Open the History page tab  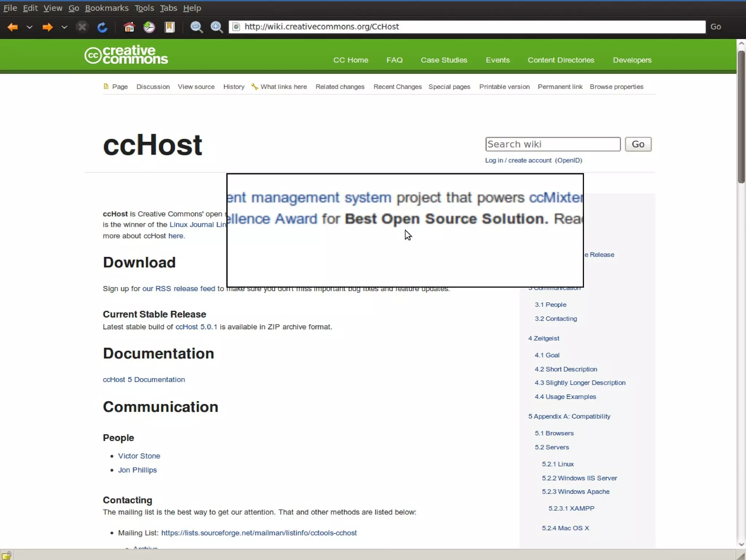(x=233, y=87)
